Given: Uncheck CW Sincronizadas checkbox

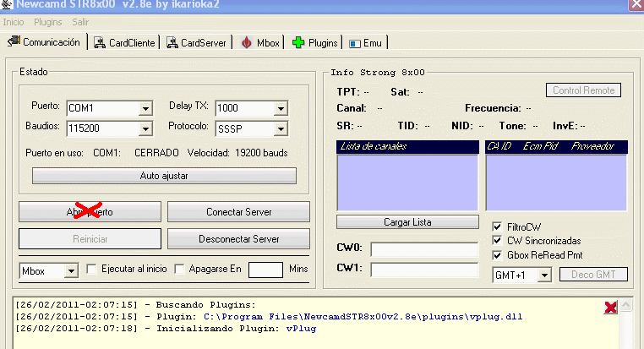Looking at the screenshot, I should pos(497,241).
